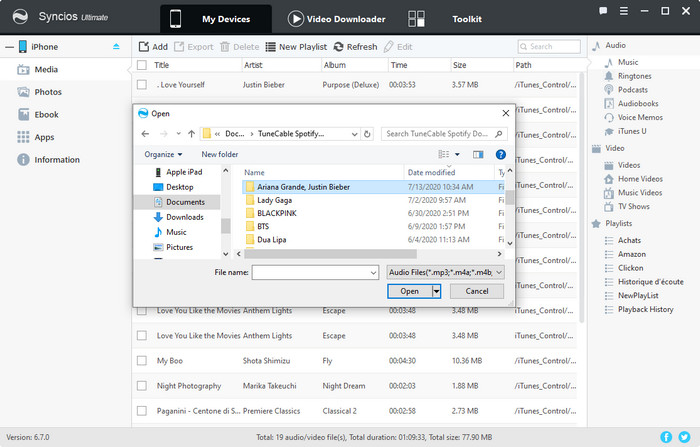Switch to Video Downloader tab
700x447 pixels.
pos(336,19)
